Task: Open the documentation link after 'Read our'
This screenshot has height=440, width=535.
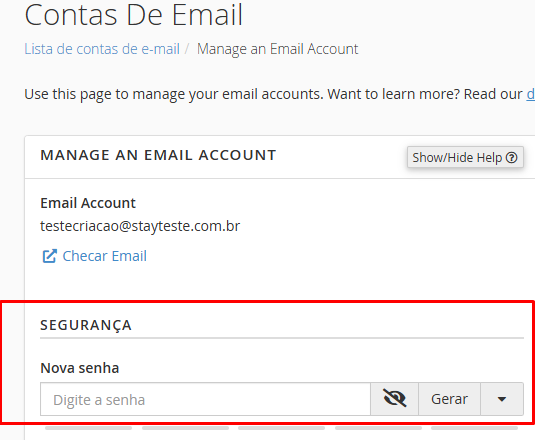Action: tap(531, 94)
